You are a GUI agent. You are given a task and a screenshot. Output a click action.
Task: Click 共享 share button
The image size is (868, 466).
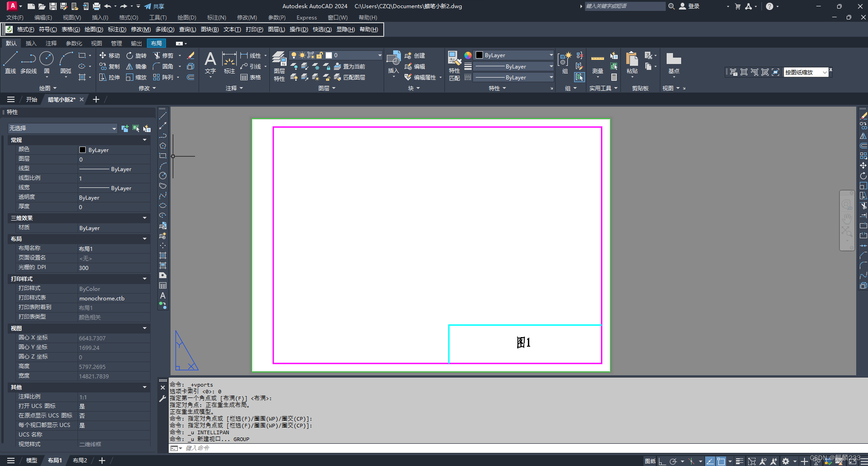pyautogui.click(x=154, y=6)
